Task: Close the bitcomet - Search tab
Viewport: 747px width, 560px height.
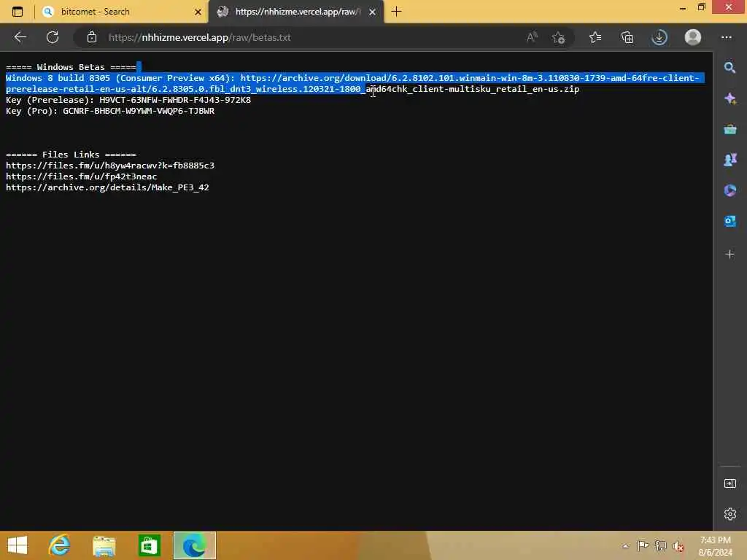Action: [198, 12]
